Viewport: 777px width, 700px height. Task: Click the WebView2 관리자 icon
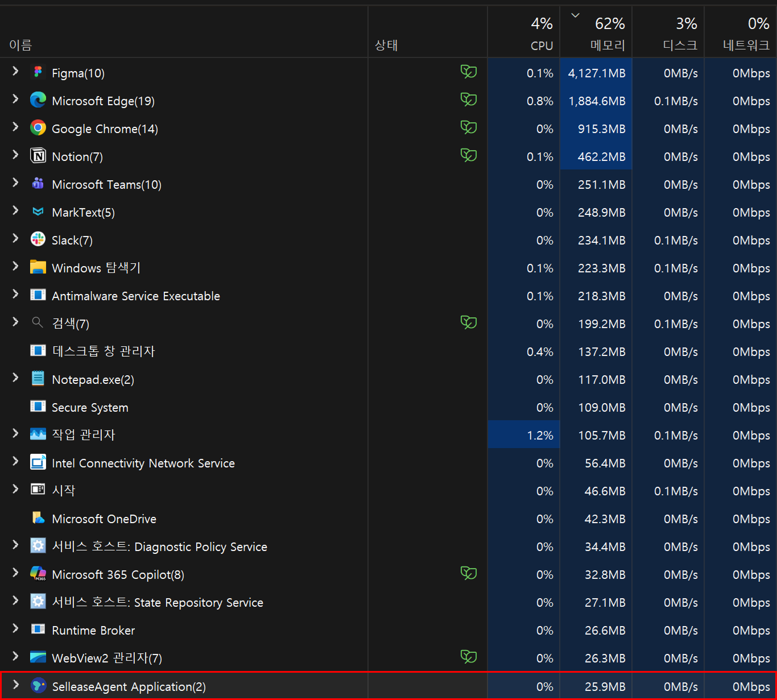tap(38, 657)
